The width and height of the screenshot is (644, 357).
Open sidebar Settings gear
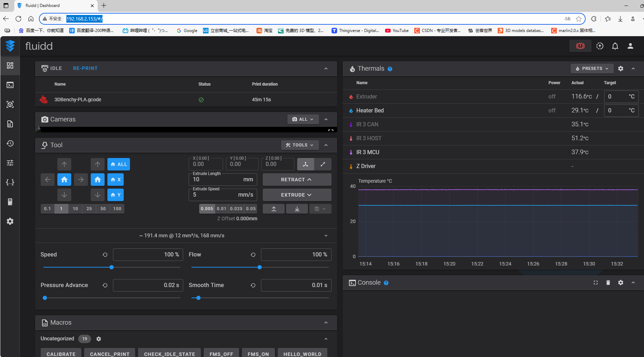click(x=10, y=221)
